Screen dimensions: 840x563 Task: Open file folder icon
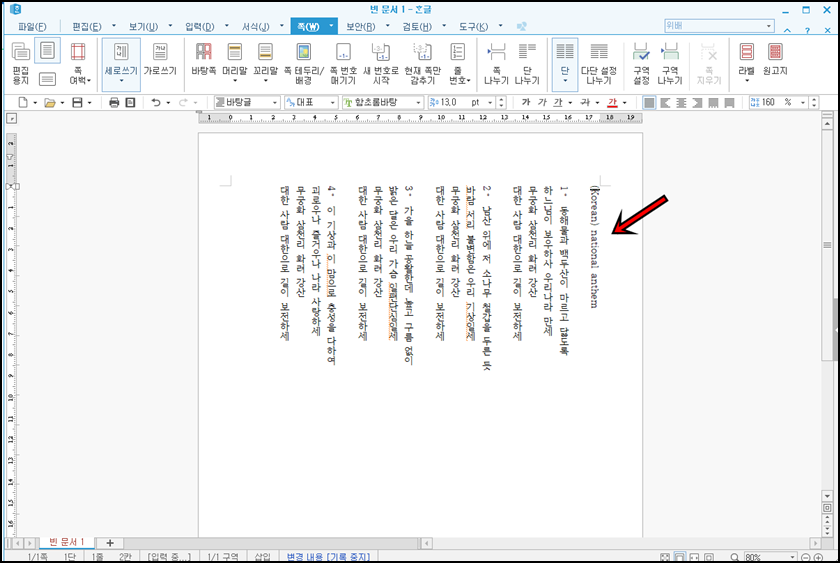click(50, 102)
